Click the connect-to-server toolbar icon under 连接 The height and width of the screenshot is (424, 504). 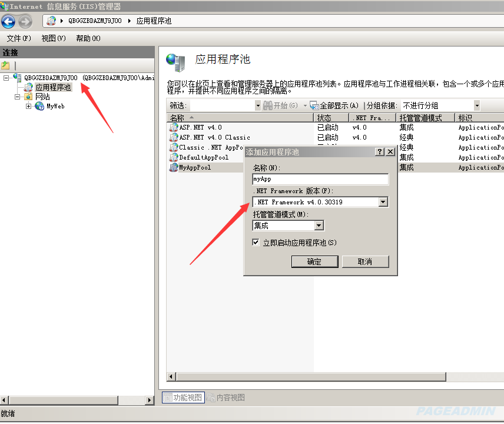click(5, 65)
